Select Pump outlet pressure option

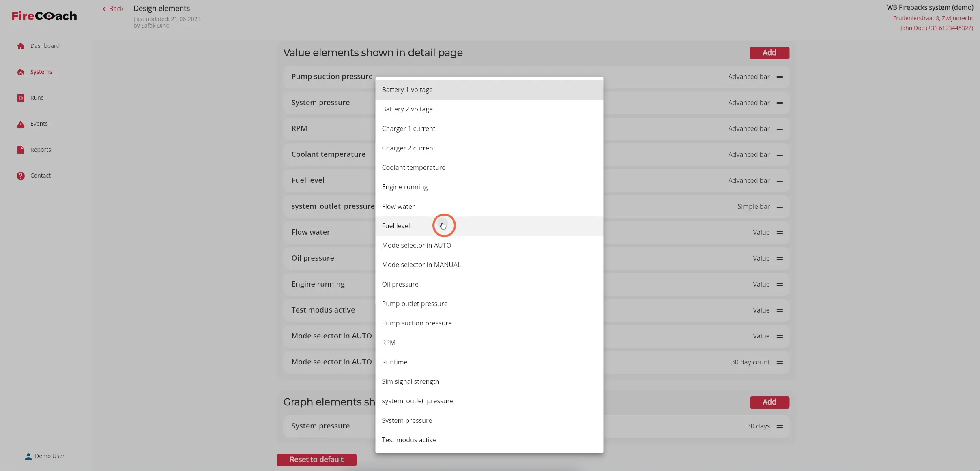click(489, 304)
